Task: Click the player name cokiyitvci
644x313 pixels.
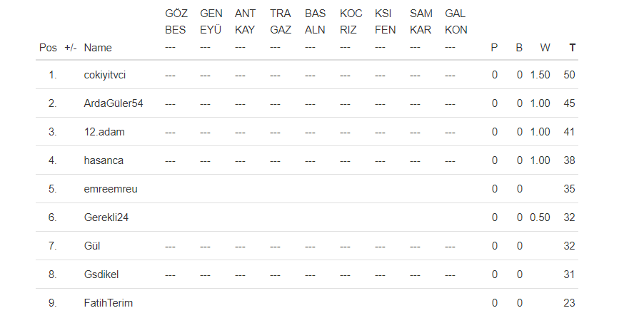Action: click(109, 75)
